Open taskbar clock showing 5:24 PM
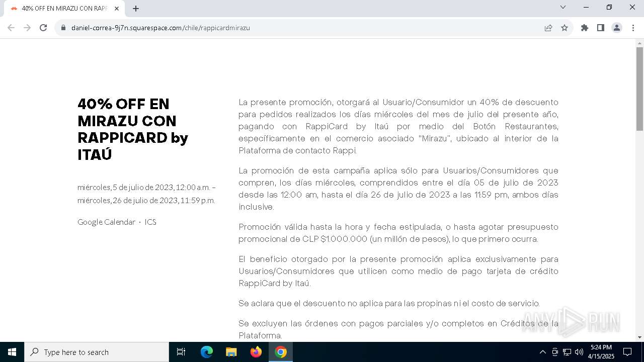Viewport: 644px width, 362px height. pos(601,352)
